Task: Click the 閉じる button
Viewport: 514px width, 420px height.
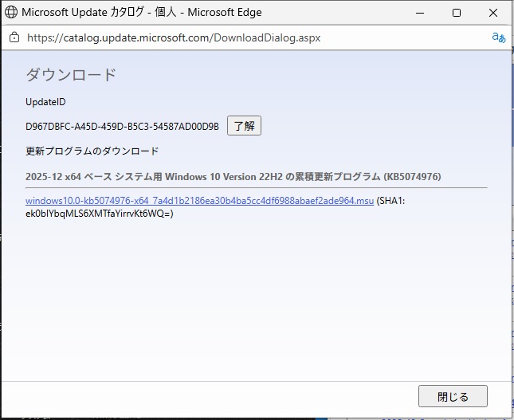Action: tap(453, 396)
